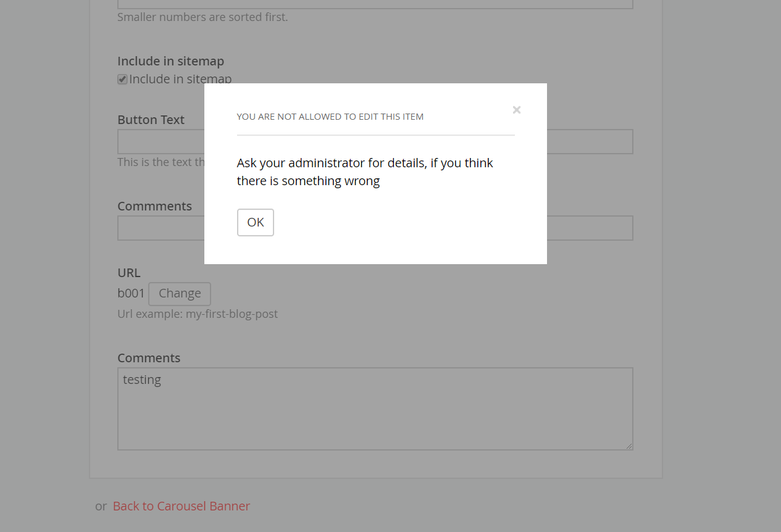Click the 'URL' field label
781x532 pixels.
coord(129,273)
